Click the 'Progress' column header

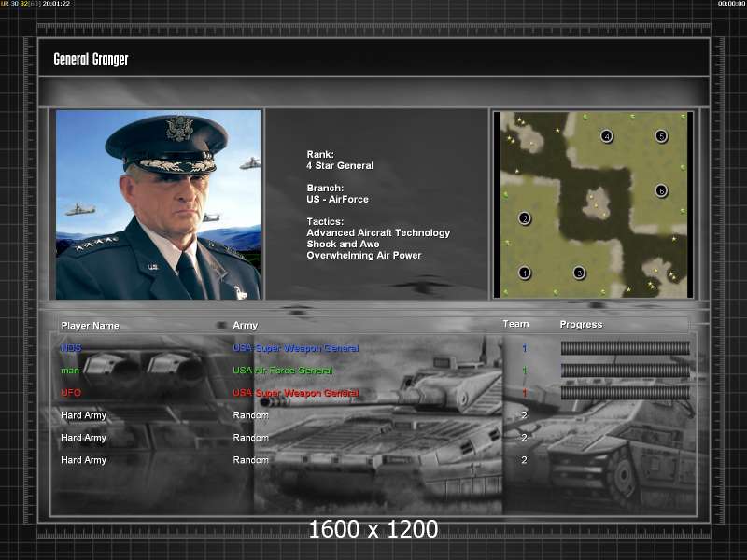[581, 325]
